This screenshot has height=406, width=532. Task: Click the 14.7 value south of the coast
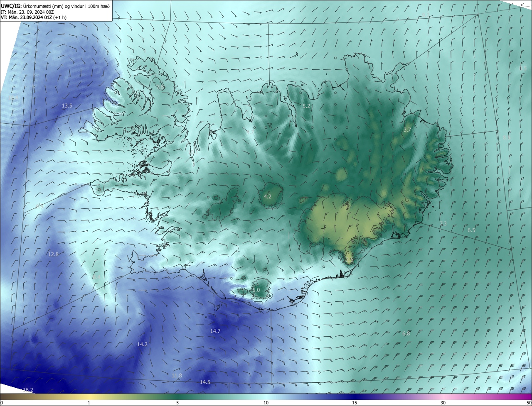click(215, 331)
